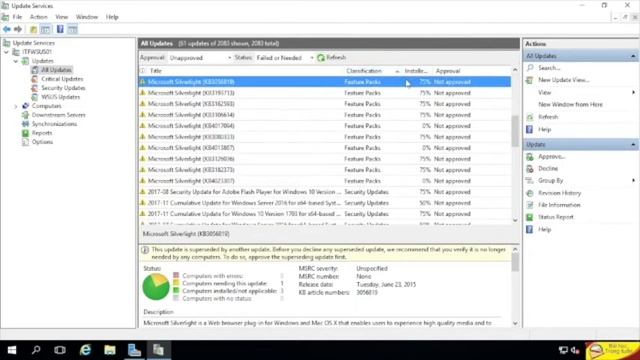Select 2017-08 Security Update for Adobe Flash Player row
This screenshot has height=360, width=640.
point(324,192)
